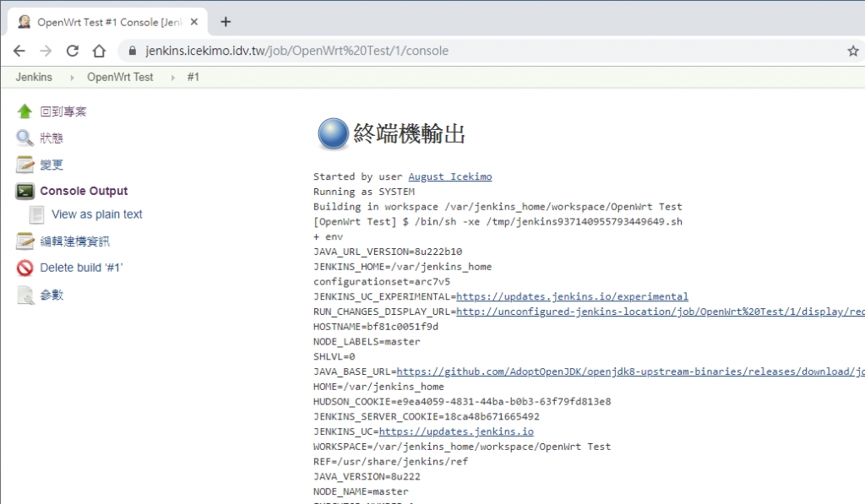Click the NODE_NAME=master line

point(361,491)
